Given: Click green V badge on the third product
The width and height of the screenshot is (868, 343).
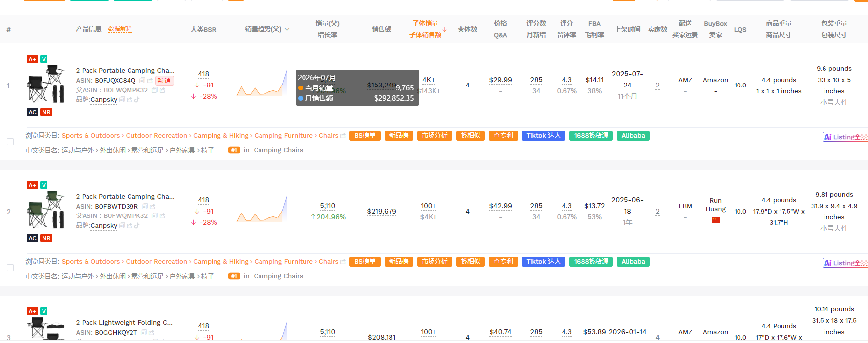Looking at the screenshot, I should point(44,311).
